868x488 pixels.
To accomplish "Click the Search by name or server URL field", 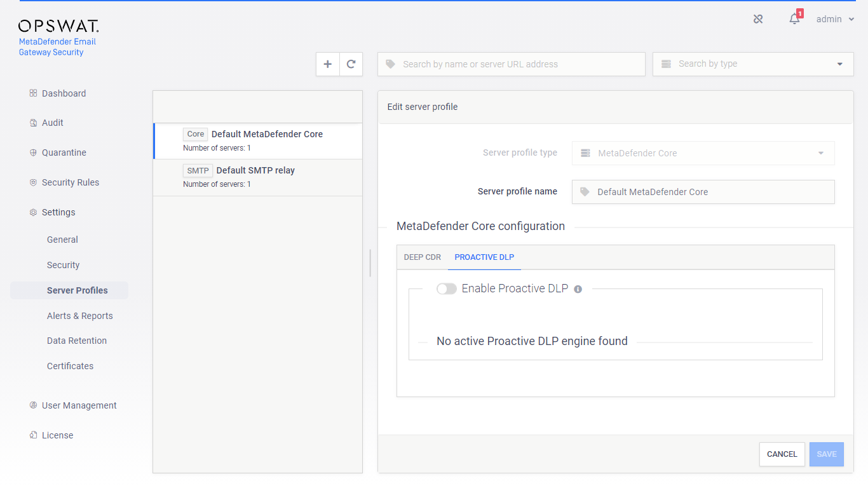I will pyautogui.click(x=512, y=64).
